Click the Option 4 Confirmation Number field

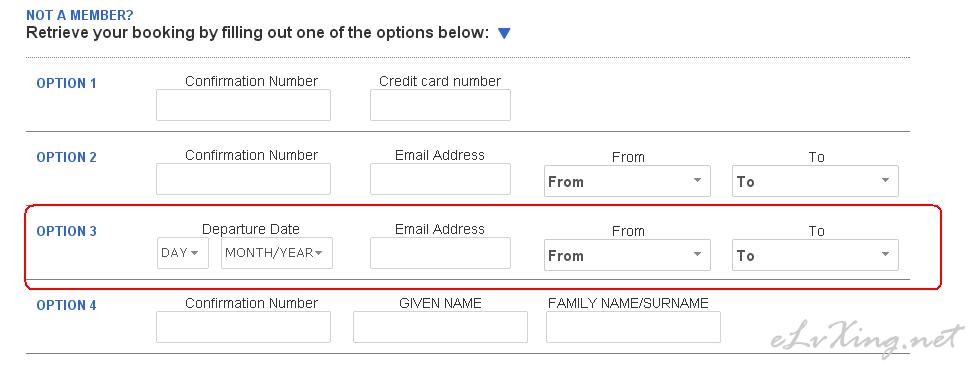(x=243, y=327)
